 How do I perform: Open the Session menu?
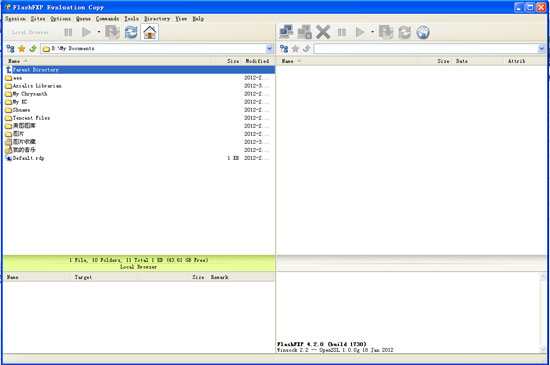tap(15, 19)
